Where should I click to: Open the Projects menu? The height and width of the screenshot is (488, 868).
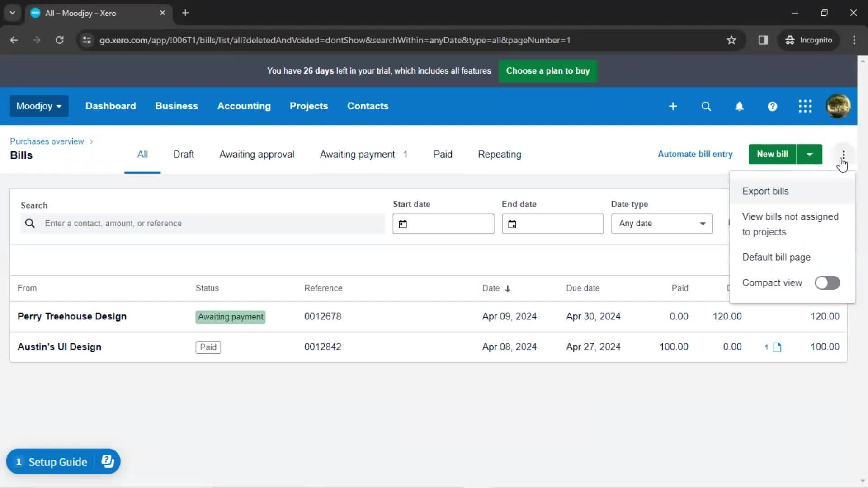pyautogui.click(x=309, y=106)
